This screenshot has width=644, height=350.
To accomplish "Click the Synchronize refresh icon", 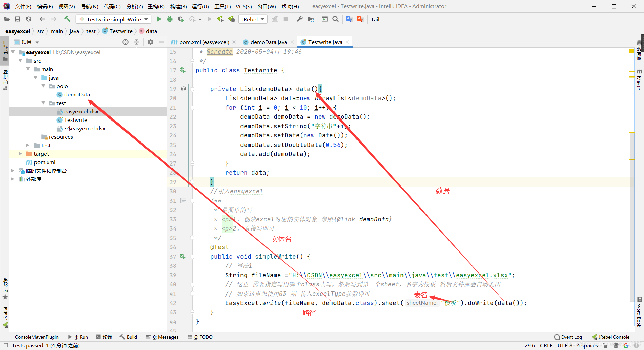I will click(29, 19).
